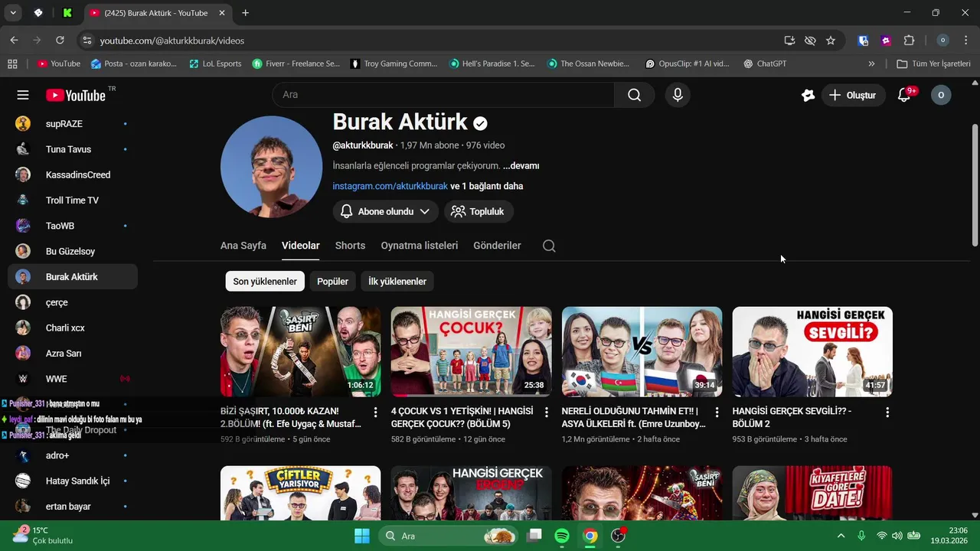Open the Oynatma listeleri tab
Screen dimensions: 980x551
click(420, 246)
